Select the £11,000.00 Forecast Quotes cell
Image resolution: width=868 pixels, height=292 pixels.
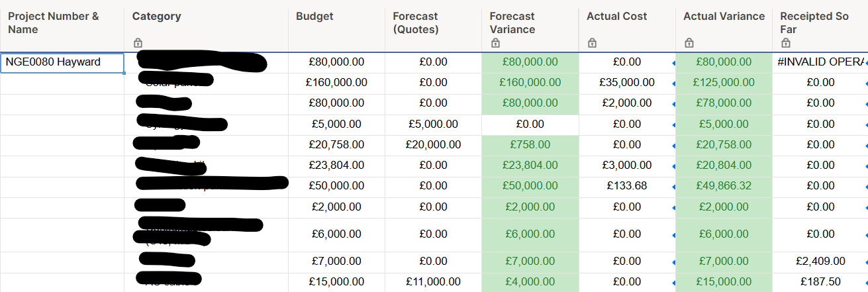point(433,282)
